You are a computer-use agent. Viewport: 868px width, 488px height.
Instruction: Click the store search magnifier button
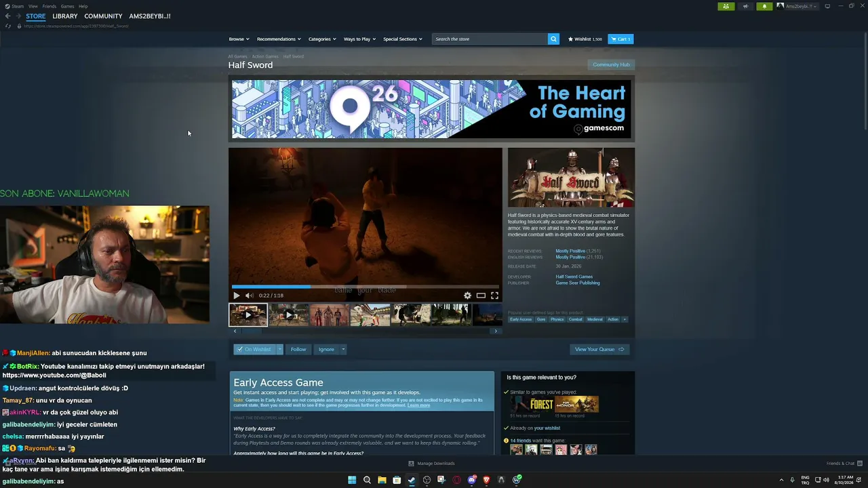pos(553,39)
